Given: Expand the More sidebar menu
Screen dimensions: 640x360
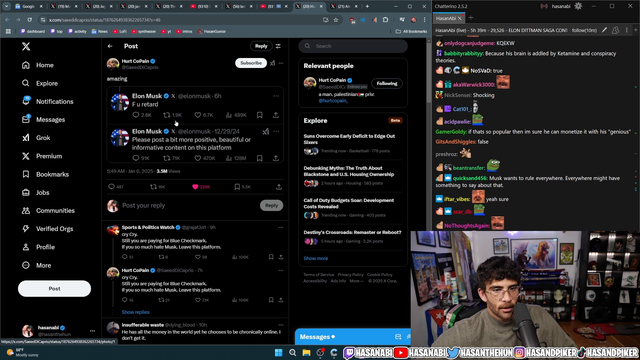Looking at the screenshot, I should pyautogui.click(x=37, y=265).
